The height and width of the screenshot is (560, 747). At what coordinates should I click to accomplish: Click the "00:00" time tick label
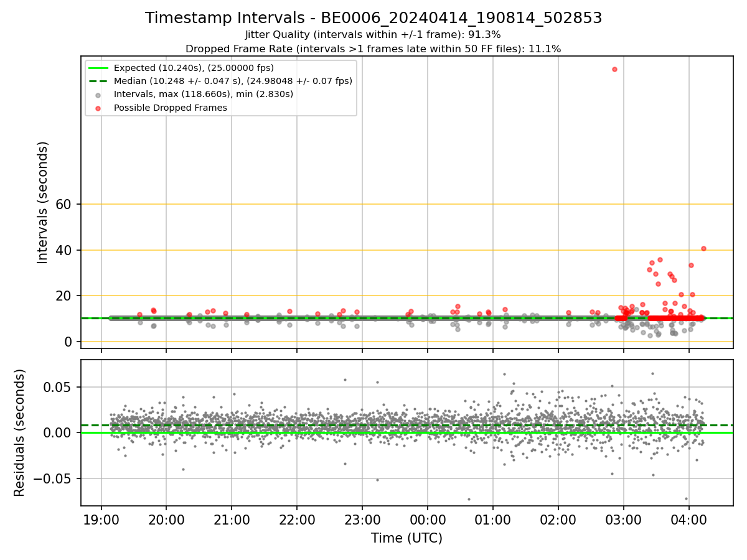(428, 520)
